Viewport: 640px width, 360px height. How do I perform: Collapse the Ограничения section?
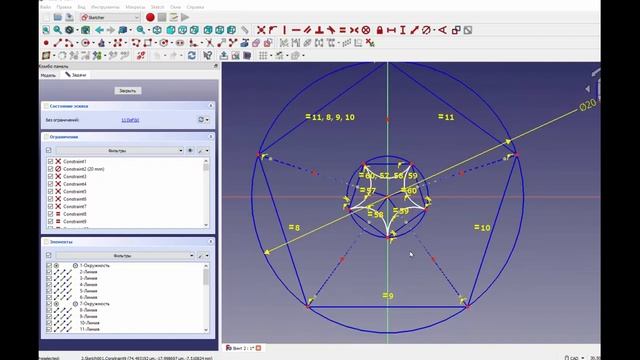tap(211, 137)
